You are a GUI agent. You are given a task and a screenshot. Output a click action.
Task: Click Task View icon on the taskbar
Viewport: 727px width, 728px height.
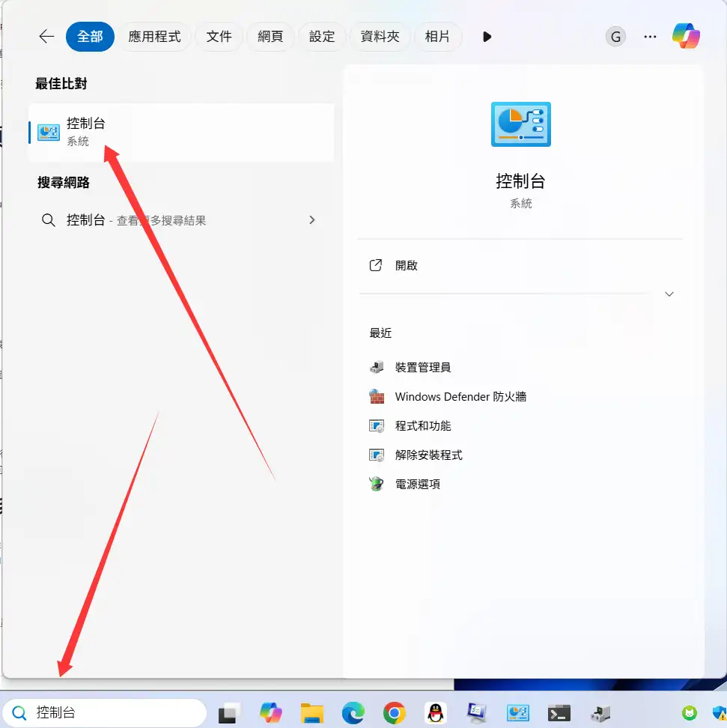[x=229, y=713]
